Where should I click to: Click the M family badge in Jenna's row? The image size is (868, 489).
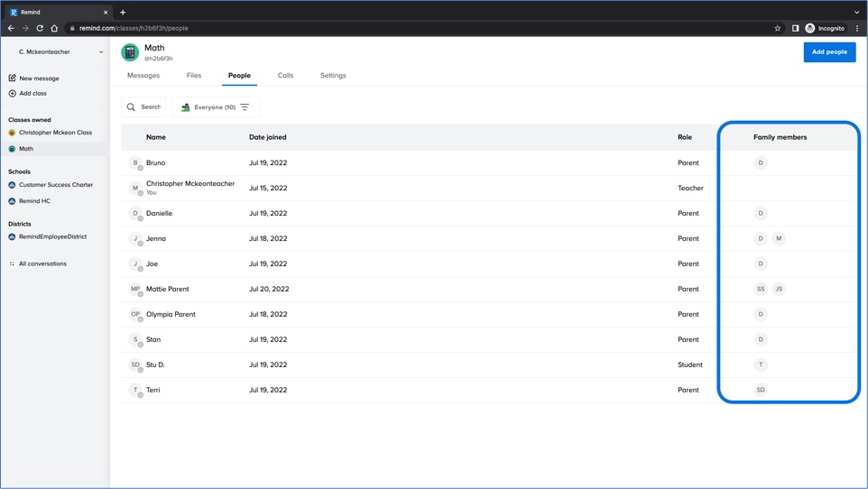click(x=779, y=239)
